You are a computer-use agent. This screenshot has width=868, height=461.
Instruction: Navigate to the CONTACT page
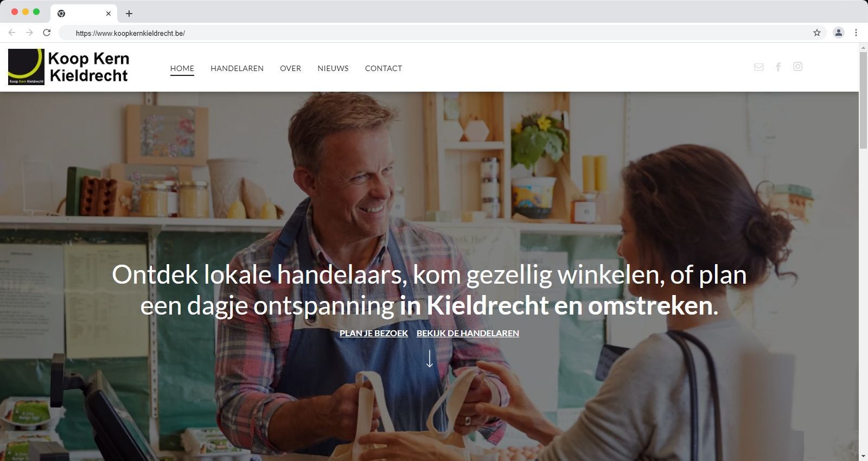[384, 68]
